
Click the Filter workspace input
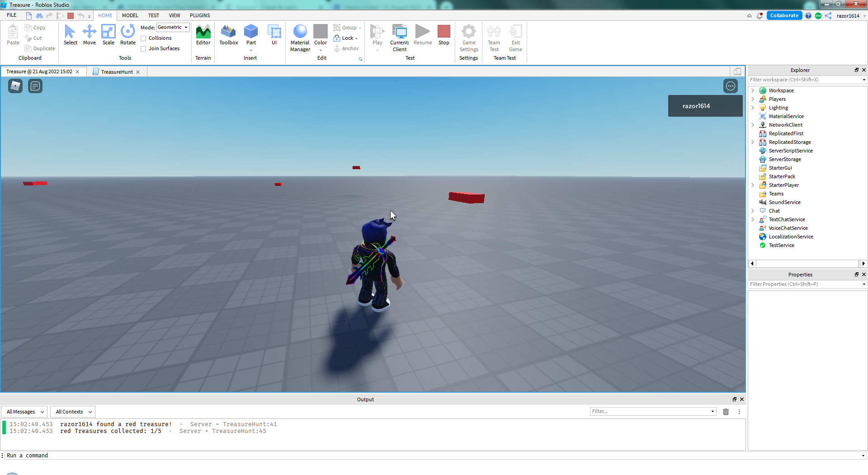tap(805, 80)
